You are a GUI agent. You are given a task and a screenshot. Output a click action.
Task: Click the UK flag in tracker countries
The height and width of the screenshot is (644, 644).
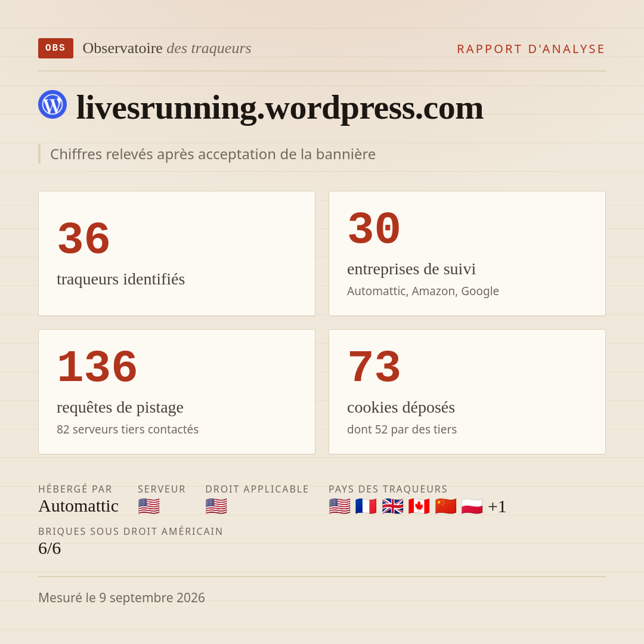click(392, 506)
